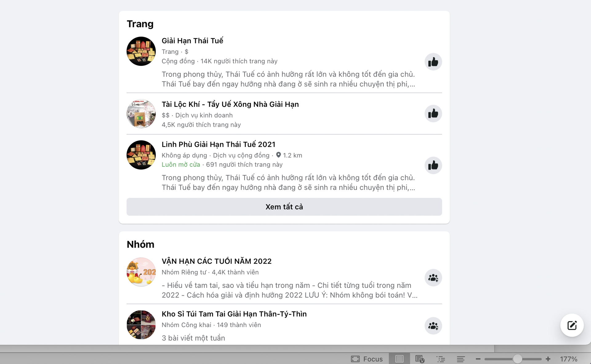Join the VẬN HẠN CÁC TUỔI NĂM 2022 group
Viewport: 591px width, 364px height.
tap(433, 278)
